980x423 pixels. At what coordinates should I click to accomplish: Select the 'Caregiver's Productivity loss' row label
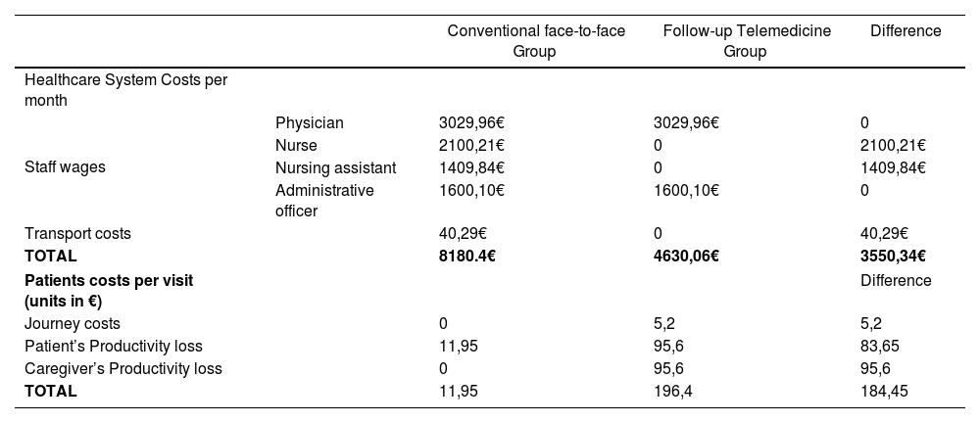pyautogui.click(x=123, y=369)
